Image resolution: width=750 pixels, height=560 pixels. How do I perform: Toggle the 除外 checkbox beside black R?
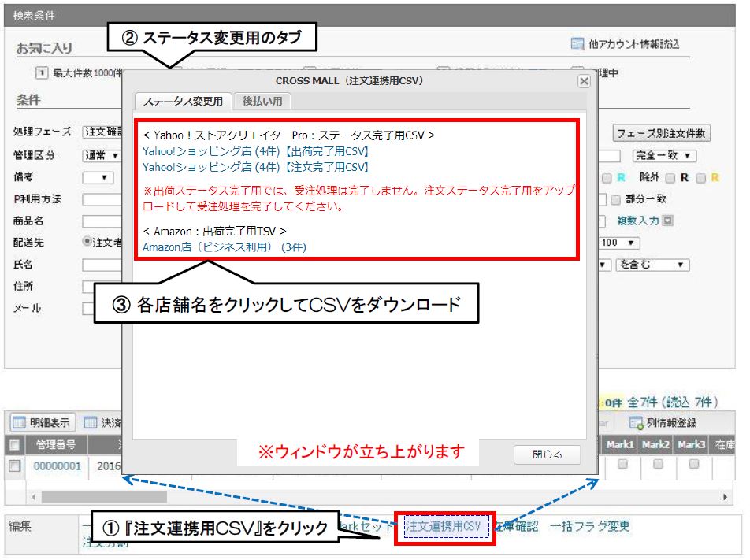(x=670, y=178)
